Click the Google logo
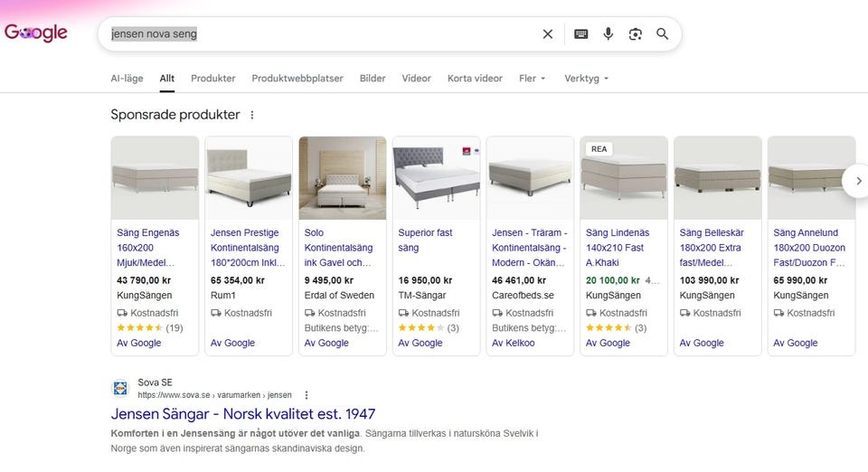 click(x=36, y=33)
